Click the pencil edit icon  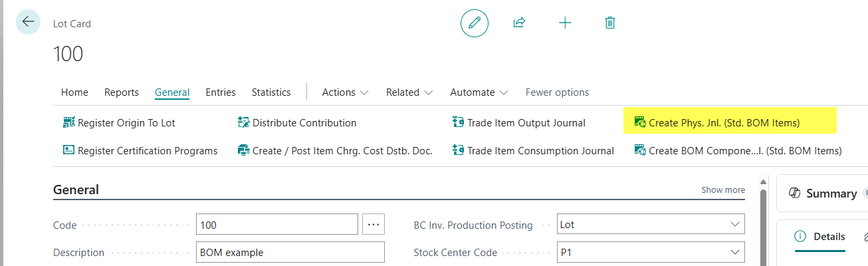pyautogui.click(x=475, y=23)
